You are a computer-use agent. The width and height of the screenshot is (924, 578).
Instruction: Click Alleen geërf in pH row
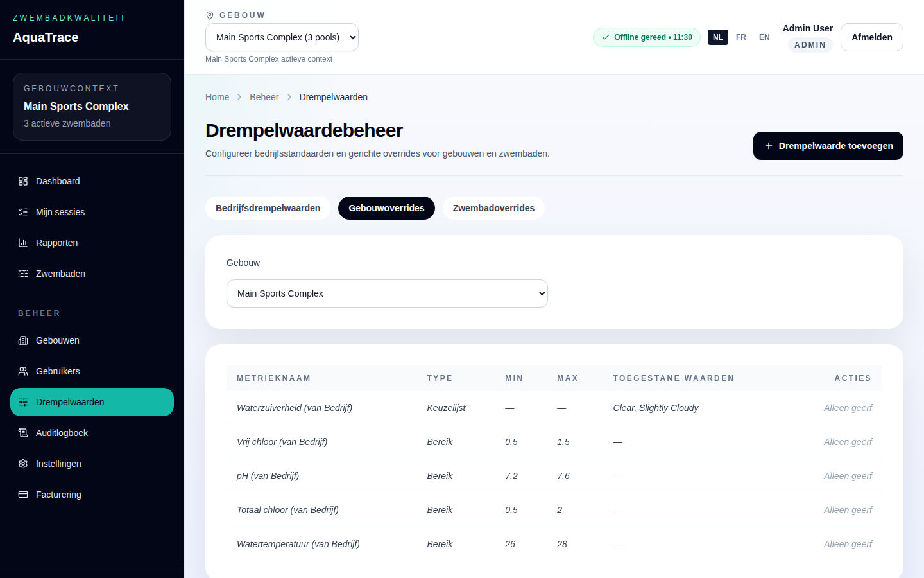click(848, 476)
